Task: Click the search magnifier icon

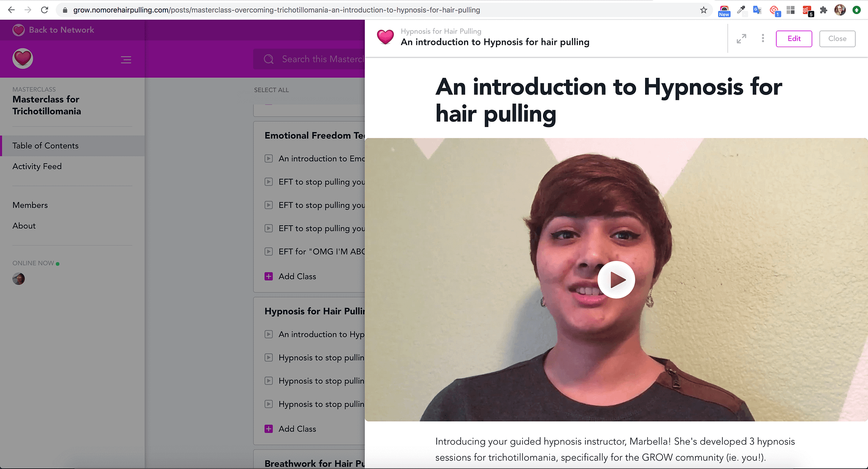Action: (x=269, y=59)
